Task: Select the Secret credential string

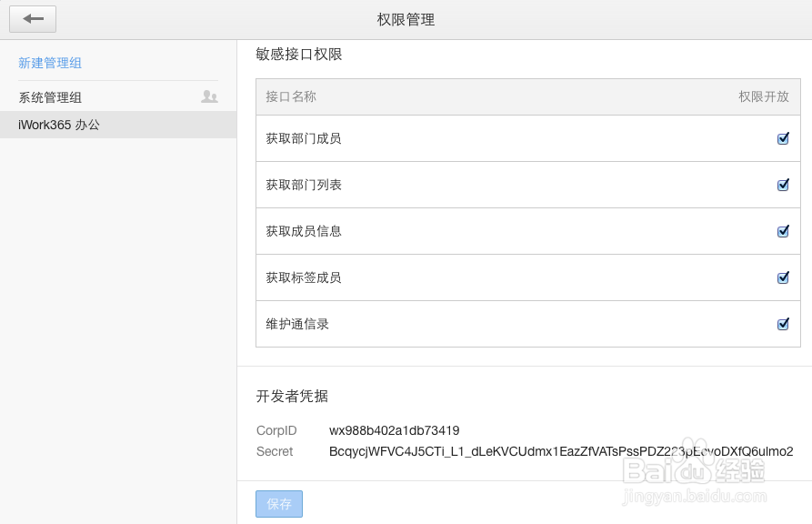Action: click(x=558, y=451)
